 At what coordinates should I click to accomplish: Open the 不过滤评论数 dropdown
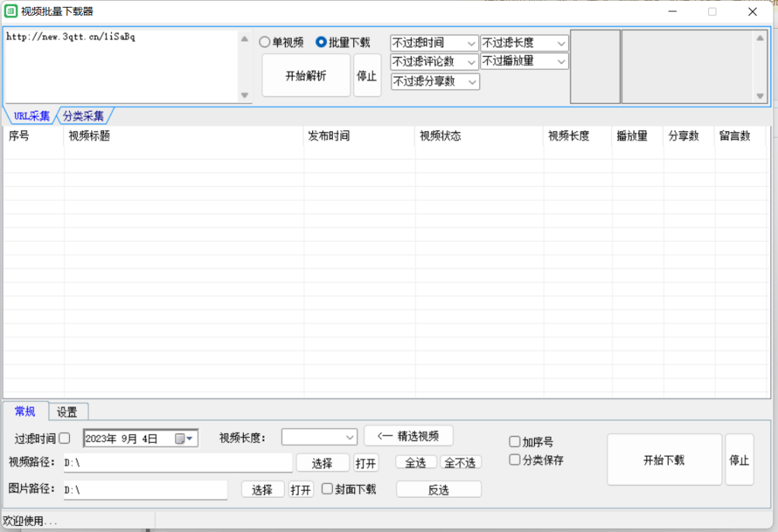click(435, 62)
